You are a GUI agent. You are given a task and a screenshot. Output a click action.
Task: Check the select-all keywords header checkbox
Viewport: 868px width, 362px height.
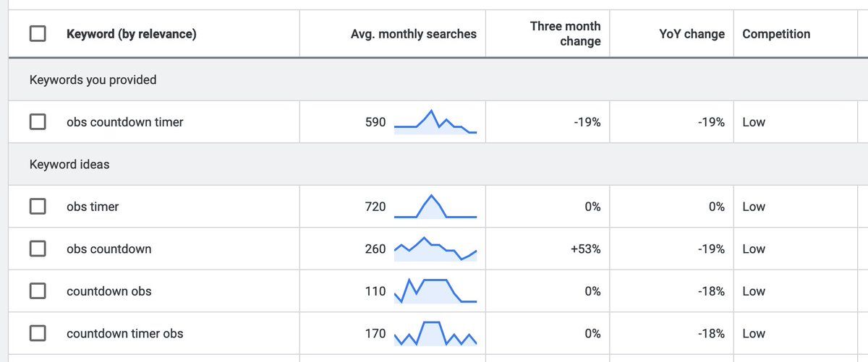pyautogui.click(x=38, y=34)
